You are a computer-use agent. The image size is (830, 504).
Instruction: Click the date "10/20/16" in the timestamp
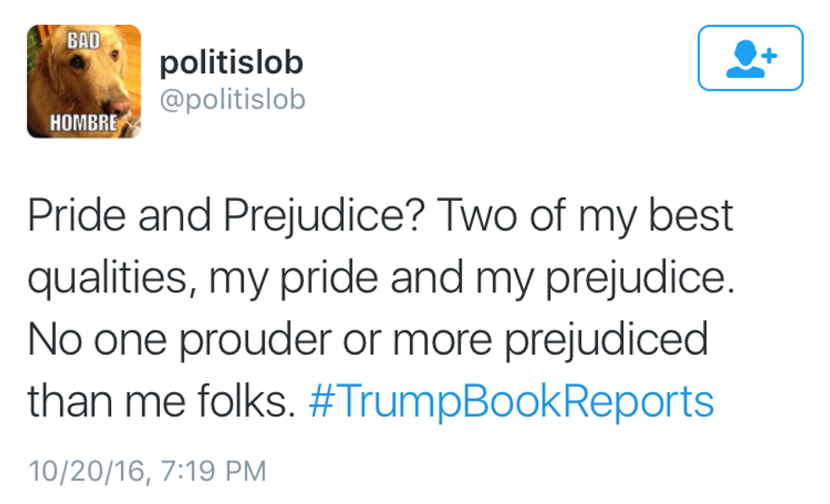pyautogui.click(x=85, y=470)
